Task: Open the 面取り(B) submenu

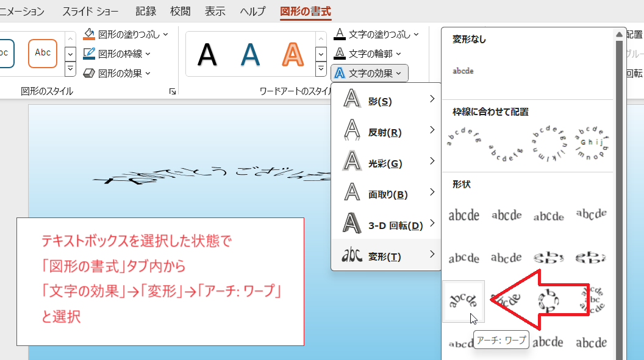Action: click(386, 192)
